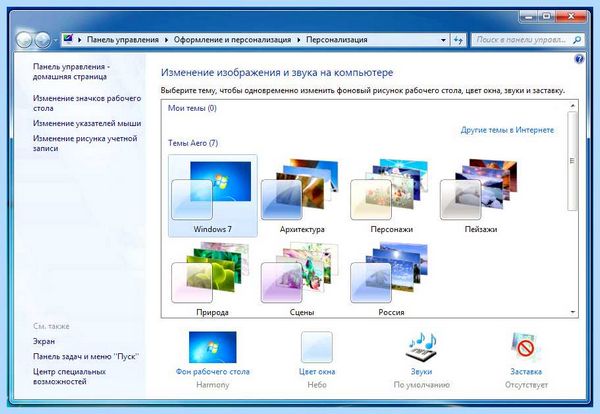Click the theme list scroll up arrow
The height and width of the screenshot is (414, 600).
tap(572, 105)
